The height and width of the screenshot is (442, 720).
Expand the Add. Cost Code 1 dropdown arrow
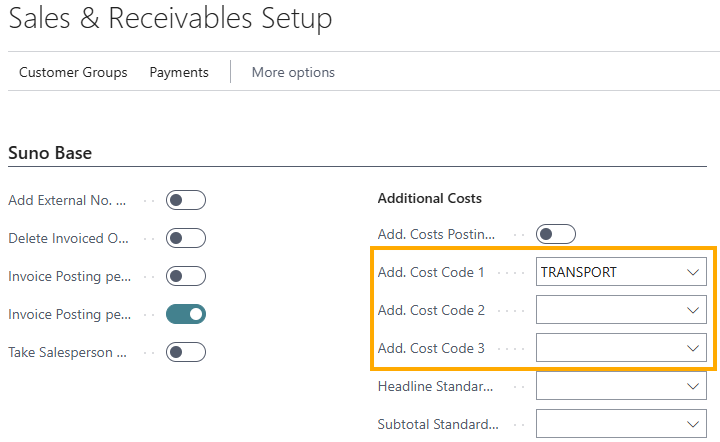693,272
